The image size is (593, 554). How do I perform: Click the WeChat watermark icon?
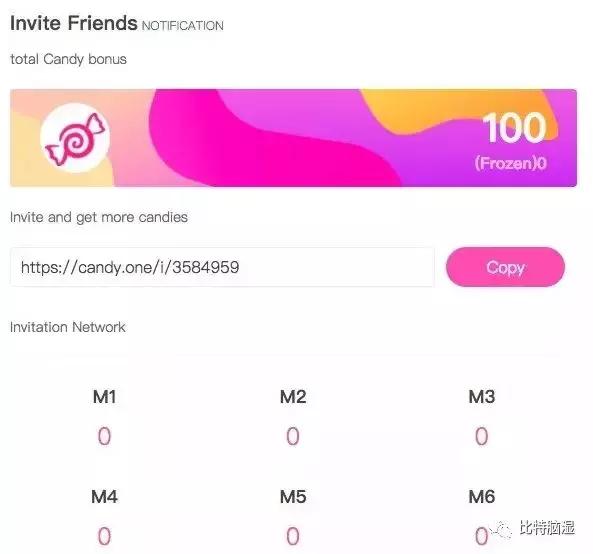[x=501, y=529]
